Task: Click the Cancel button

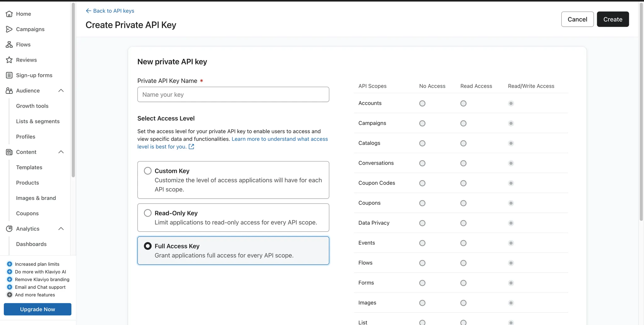Action: pos(577,19)
